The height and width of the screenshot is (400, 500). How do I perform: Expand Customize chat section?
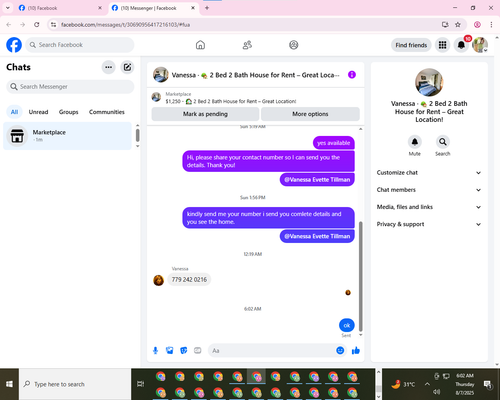point(429,173)
